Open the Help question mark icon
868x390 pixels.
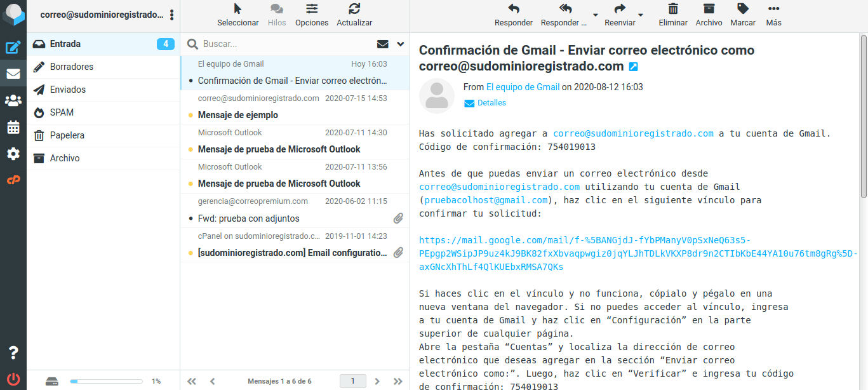point(13,353)
